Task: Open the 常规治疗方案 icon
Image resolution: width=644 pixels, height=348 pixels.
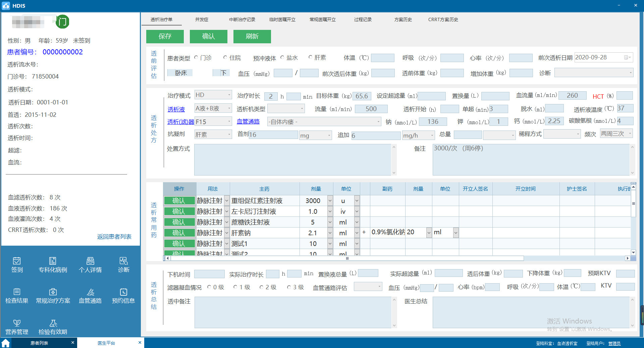Action: point(53,292)
